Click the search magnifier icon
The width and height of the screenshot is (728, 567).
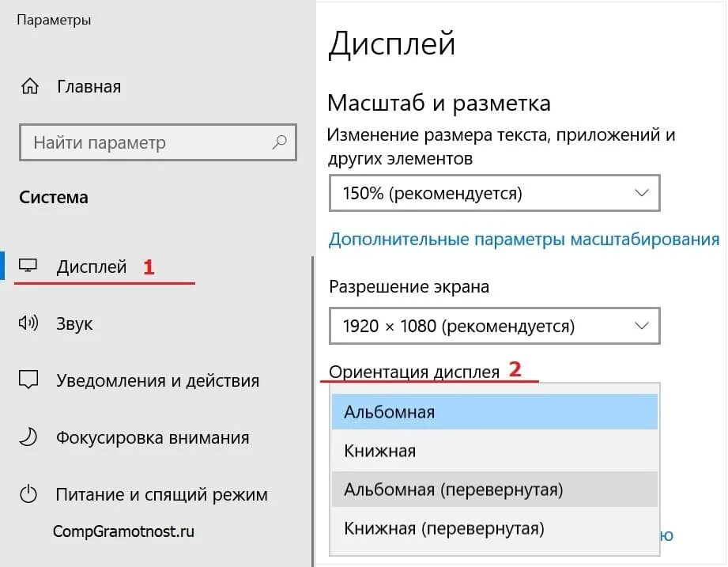[280, 142]
